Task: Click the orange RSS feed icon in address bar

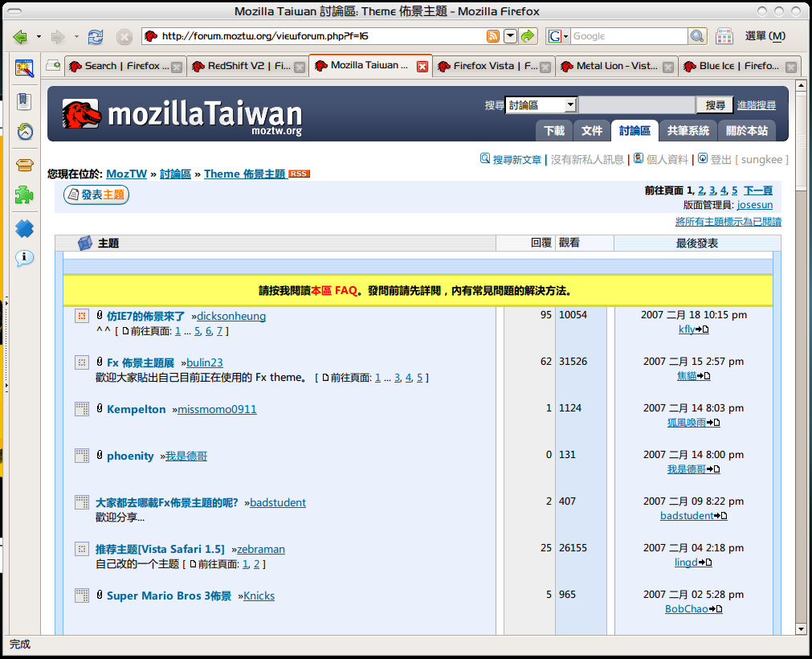Action: click(x=493, y=36)
